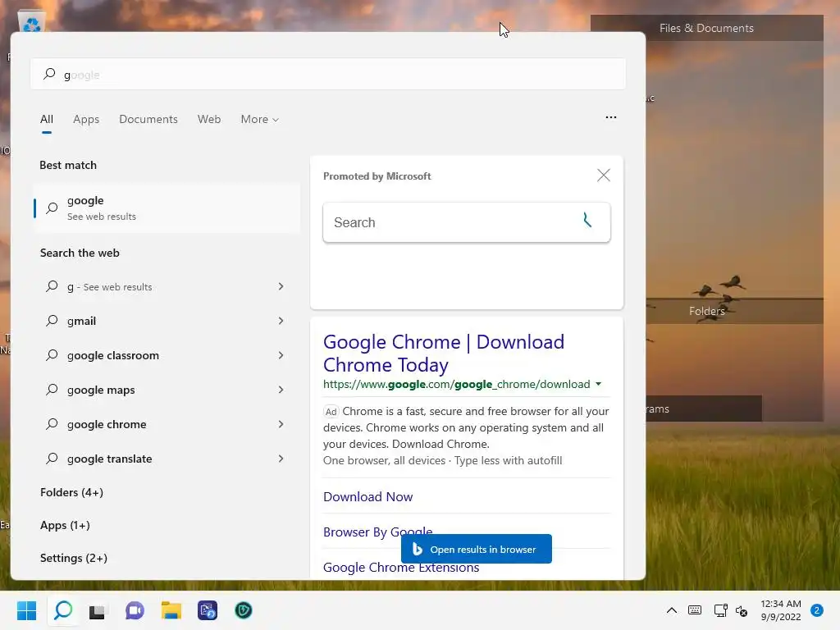Open Task View on the taskbar

[97, 610]
